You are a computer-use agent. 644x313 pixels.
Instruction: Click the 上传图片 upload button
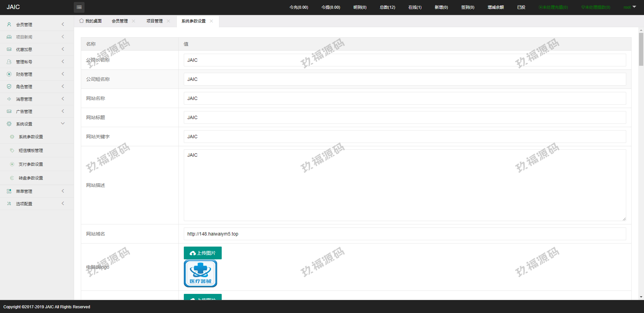[x=203, y=253]
